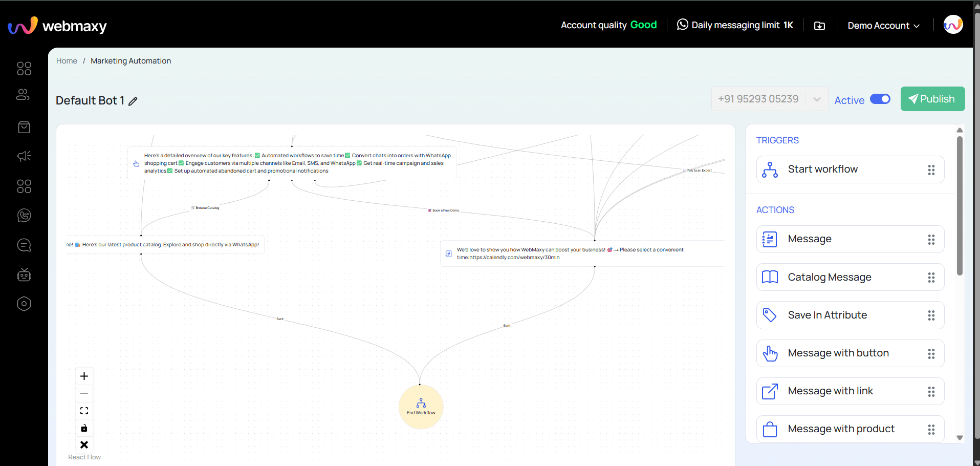The width and height of the screenshot is (980, 466).
Task: Click drag handle of Start workflow
Action: pos(931,170)
